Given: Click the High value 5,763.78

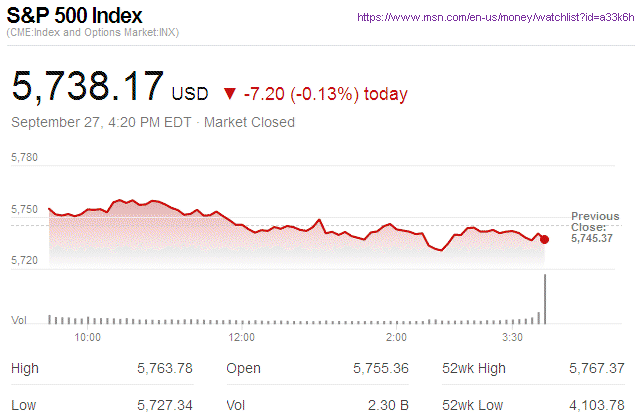Looking at the screenshot, I should coord(164,369).
